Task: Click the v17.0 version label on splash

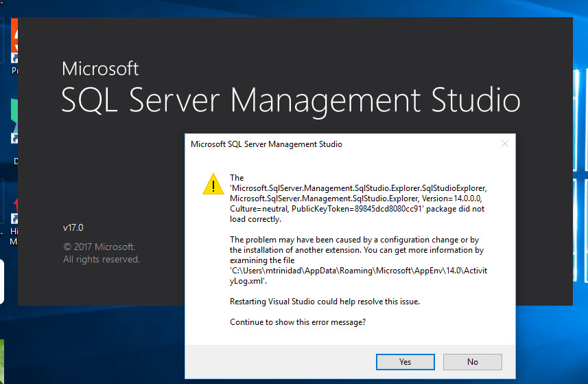Action: [x=73, y=228]
